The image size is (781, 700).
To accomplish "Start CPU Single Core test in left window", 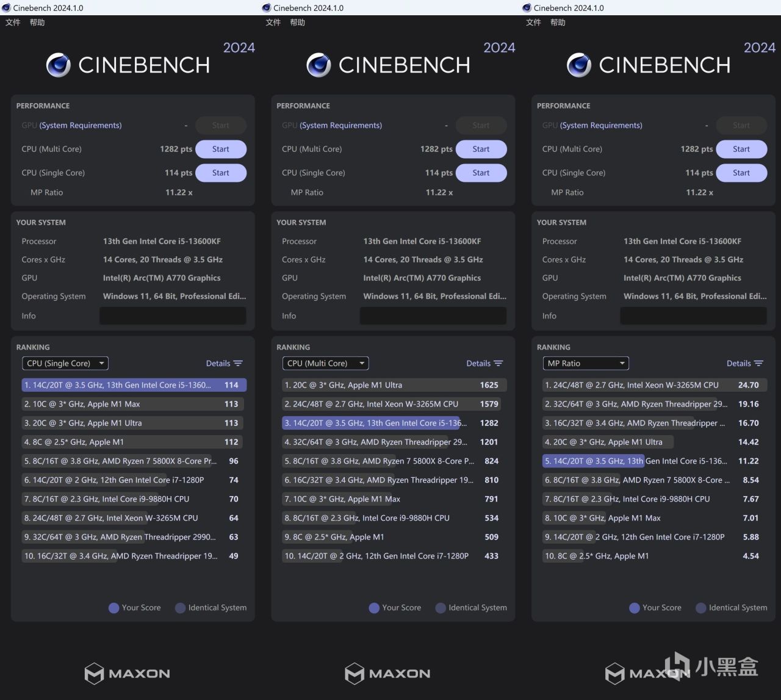I will 221,173.
